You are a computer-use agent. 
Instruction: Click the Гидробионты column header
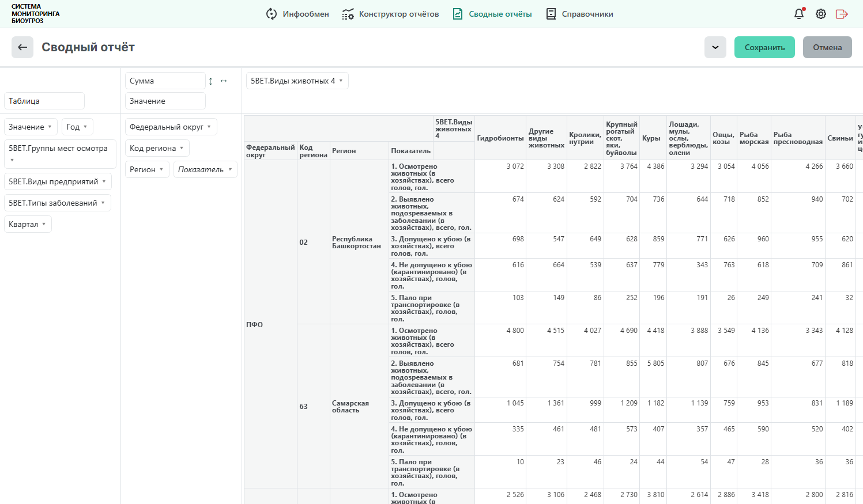tap(500, 138)
